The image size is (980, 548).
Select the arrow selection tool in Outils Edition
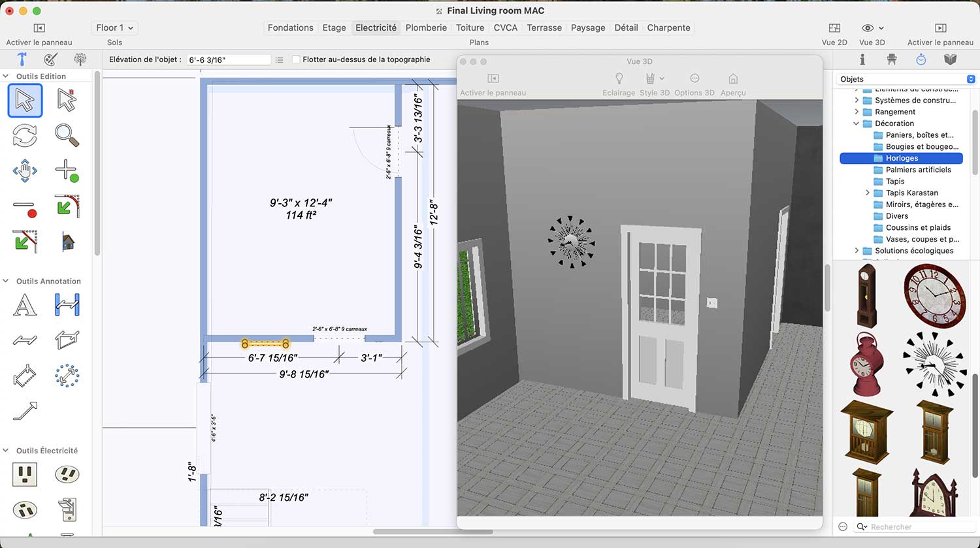[25, 101]
